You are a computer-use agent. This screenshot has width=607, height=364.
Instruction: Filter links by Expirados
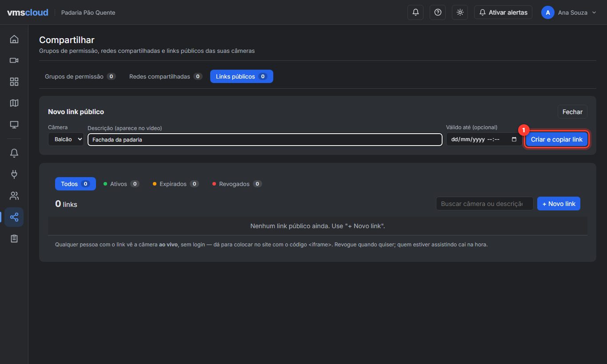pos(176,184)
